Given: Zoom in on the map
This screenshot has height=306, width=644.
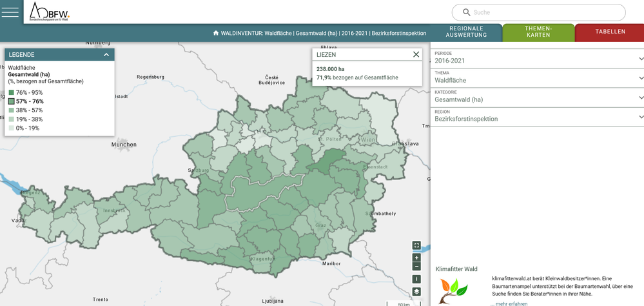Looking at the screenshot, I should coord(416,258).
